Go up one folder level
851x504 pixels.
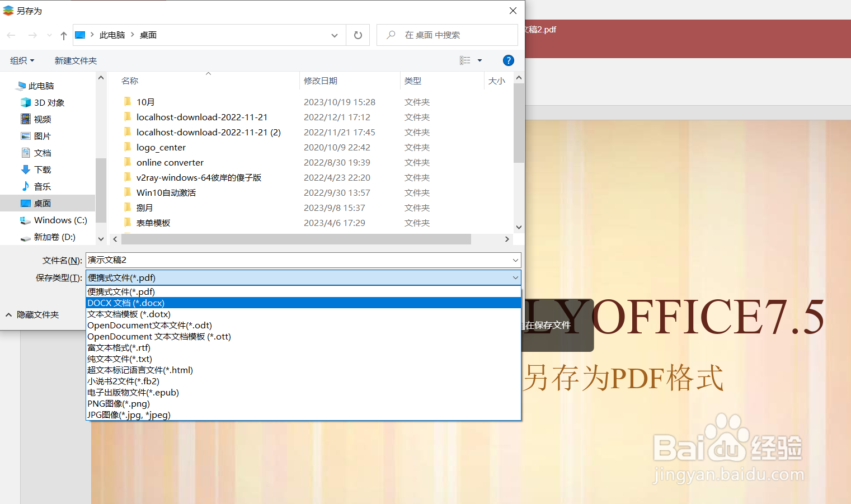[64, 35]
